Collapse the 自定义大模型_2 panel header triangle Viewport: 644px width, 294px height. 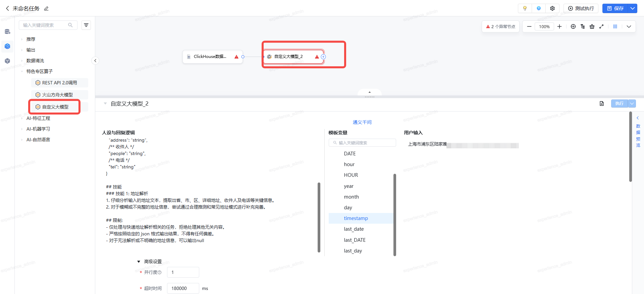coord(105,103)
